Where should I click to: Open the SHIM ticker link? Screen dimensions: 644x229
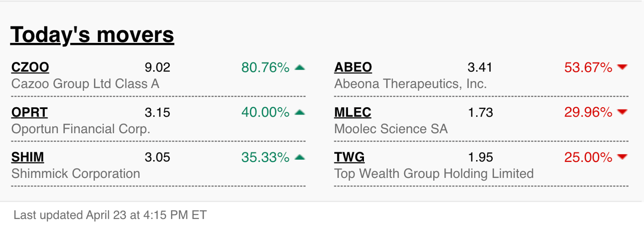pos(27,157)
